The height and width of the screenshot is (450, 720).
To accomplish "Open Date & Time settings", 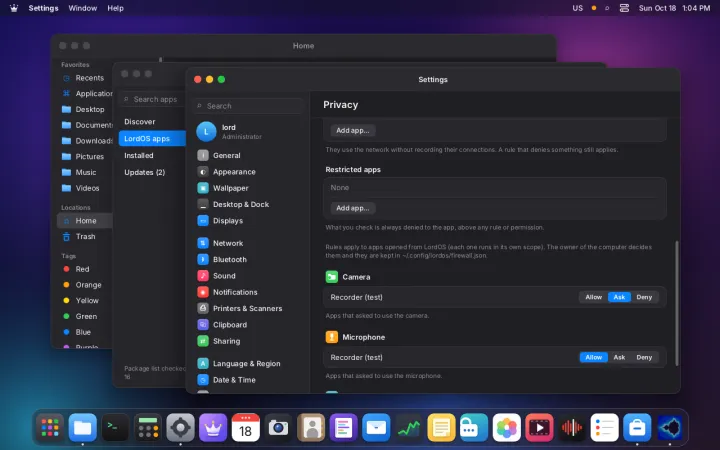I will pyautogui.click(x=248, y=380).
